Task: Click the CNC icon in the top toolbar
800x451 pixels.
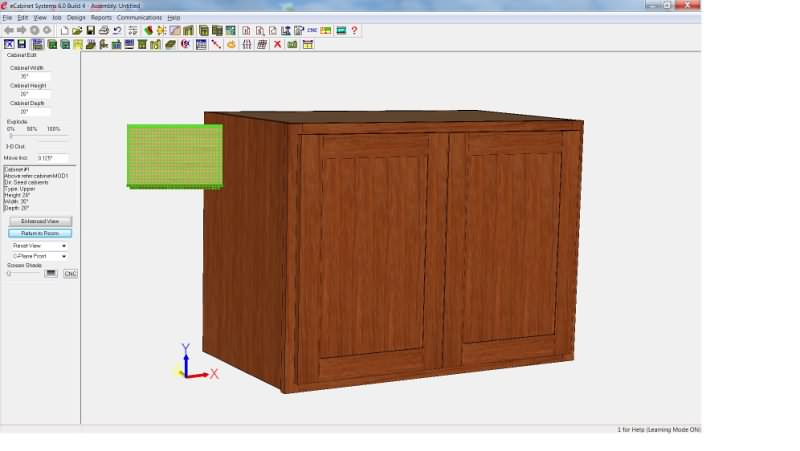Action: tap(312, 31)
